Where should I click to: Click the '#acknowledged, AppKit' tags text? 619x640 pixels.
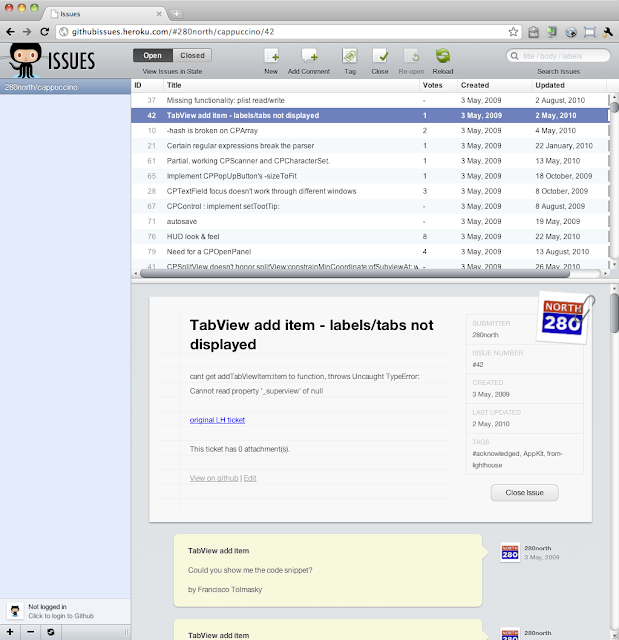[x=517, y=459]
